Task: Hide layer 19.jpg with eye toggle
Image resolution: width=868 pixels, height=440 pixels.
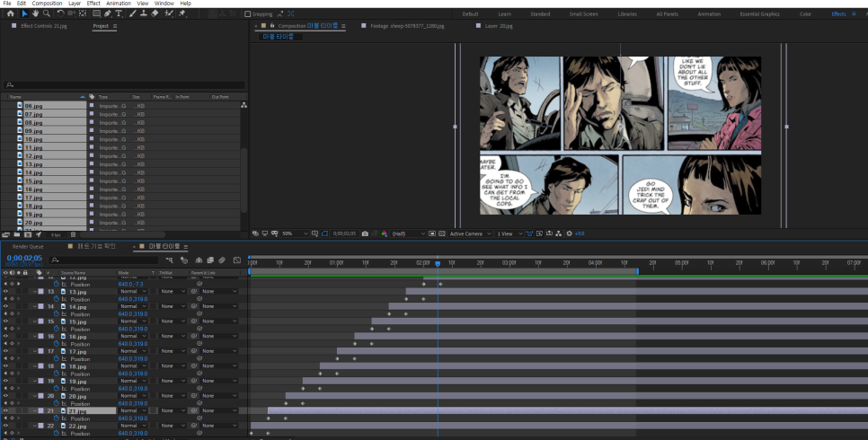Action: (5, 381)
